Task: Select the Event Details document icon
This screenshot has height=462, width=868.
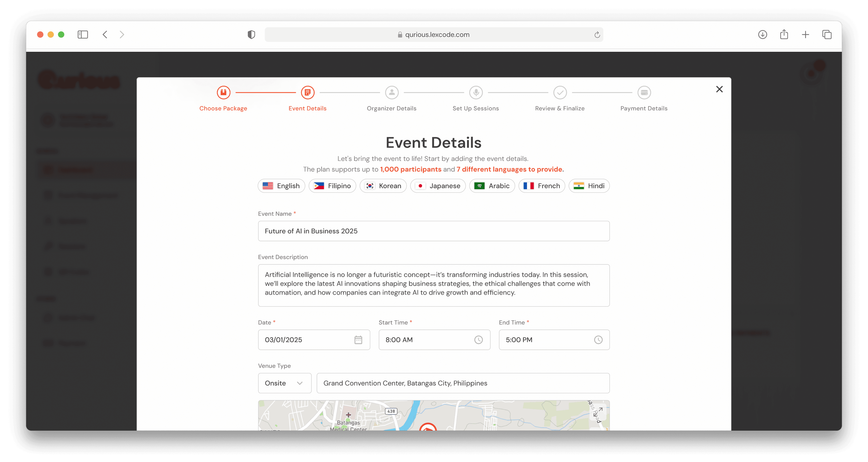Action: click(x=307, y=92)
